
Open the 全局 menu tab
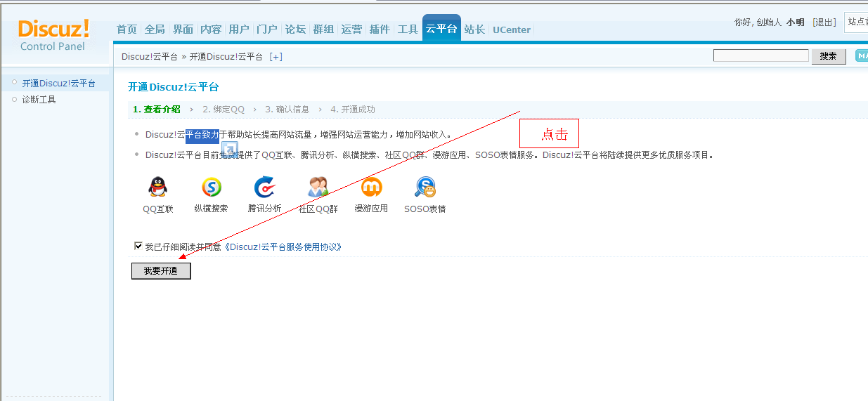coord(155,29)
